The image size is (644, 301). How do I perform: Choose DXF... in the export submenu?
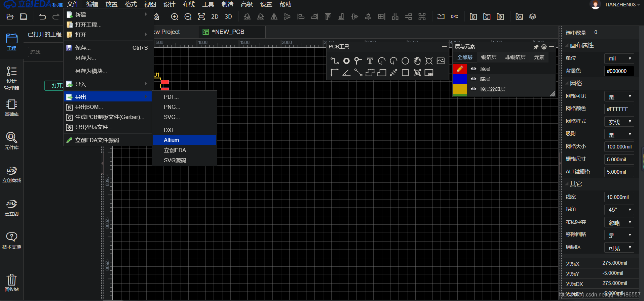[x=185, y=130]
